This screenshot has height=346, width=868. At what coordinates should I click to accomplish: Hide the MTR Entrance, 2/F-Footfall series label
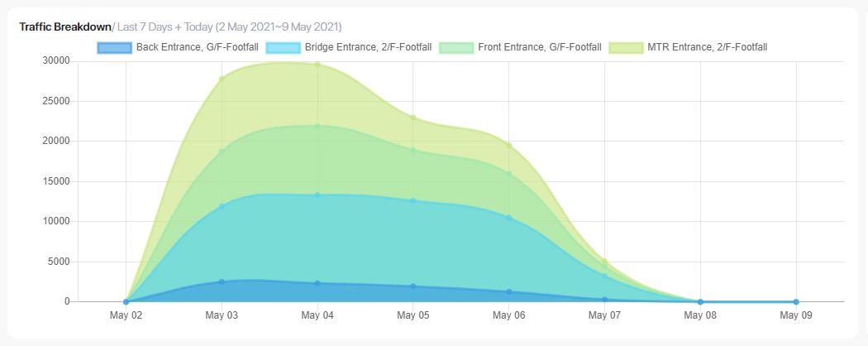pyautogui.click(x=708, y=48)
